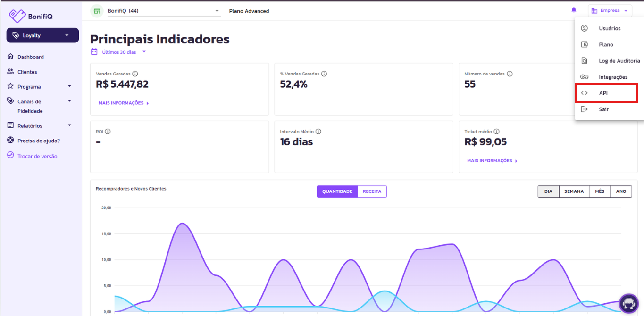This screenshot has width=644, height=316.
Task: Click the Relatórios document icon
Action: click(x=10, y=125)
